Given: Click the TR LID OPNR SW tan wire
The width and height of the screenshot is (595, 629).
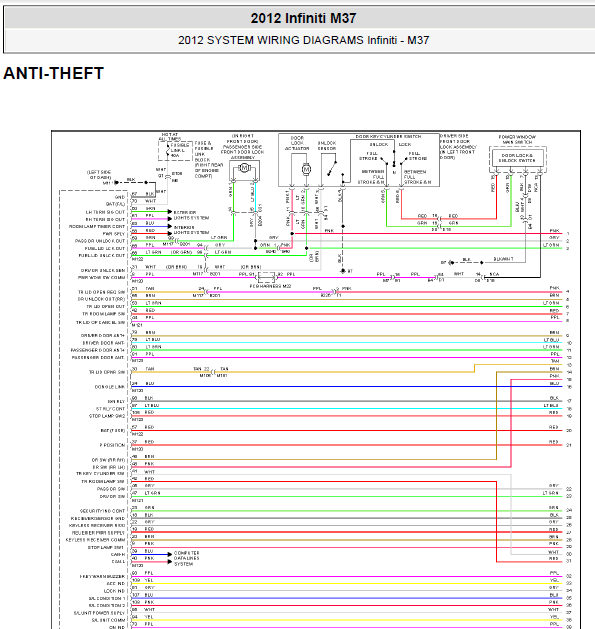Looking at the screenshot, I should 303,372.
